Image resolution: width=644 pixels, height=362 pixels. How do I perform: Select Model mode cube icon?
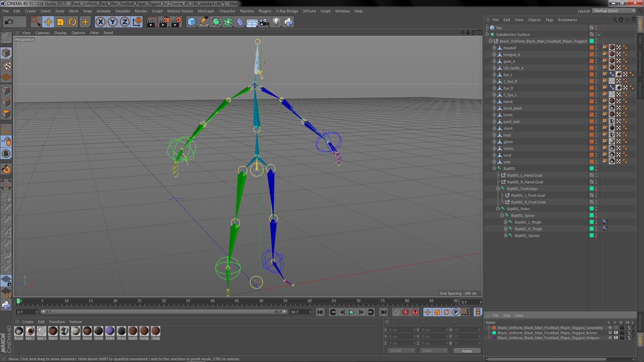point(6,53)
